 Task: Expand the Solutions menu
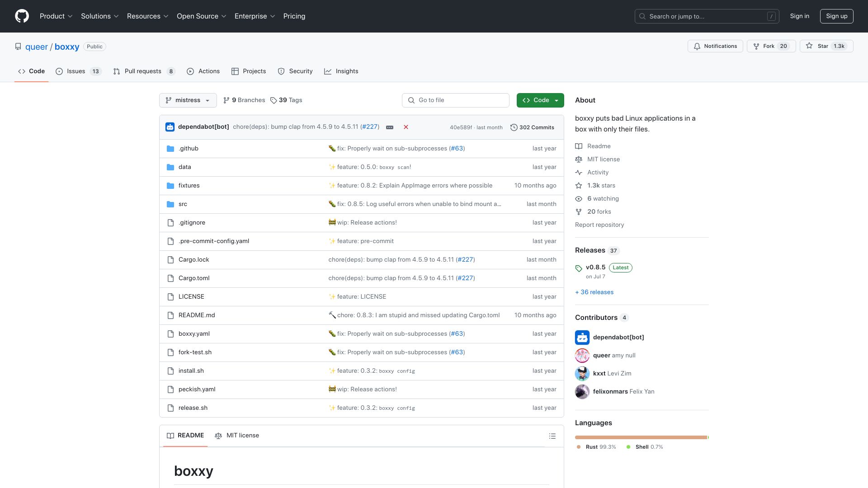(100, 16)
